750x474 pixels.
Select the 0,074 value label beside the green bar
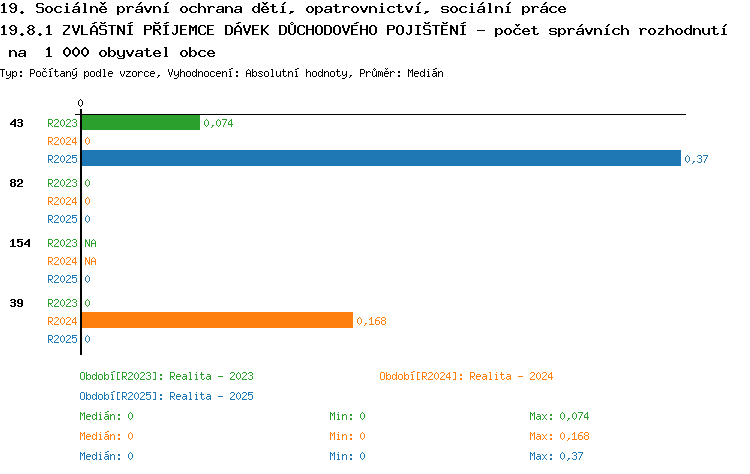[218, 123]
